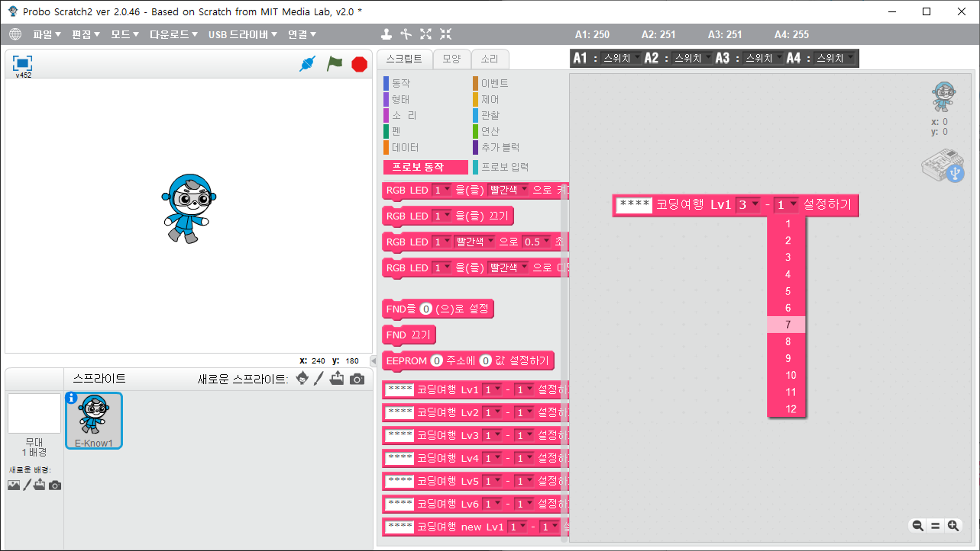The height and width of the screenshot is (551, 980).
Task: Select the 무대 stage backdrop thumbnail
Action: point(34,413)
